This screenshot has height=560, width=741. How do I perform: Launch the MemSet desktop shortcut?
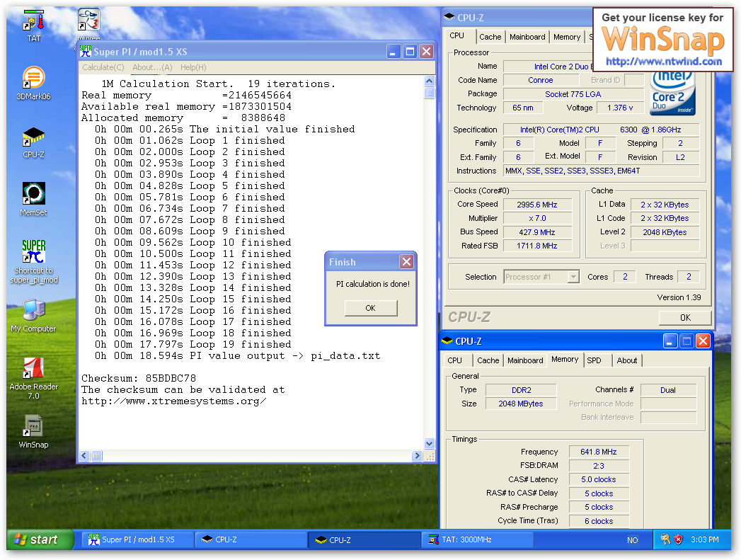(x=33, y=200)
